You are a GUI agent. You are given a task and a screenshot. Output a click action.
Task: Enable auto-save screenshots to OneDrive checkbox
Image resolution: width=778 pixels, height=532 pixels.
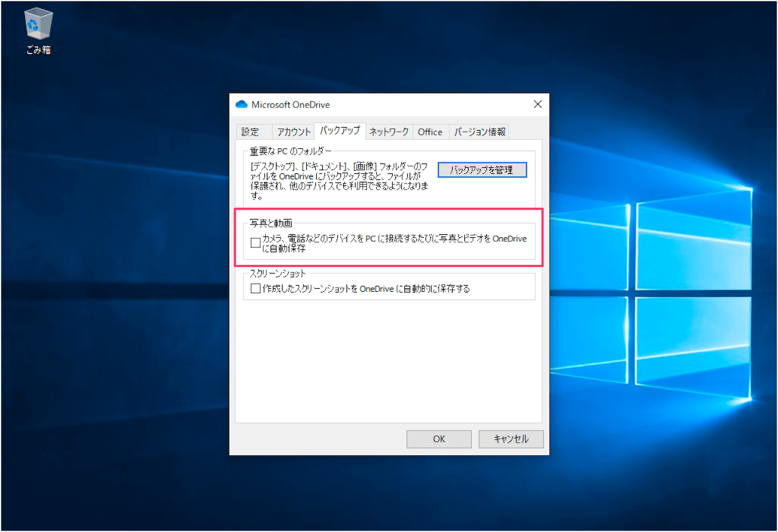(x=255, y=289)
